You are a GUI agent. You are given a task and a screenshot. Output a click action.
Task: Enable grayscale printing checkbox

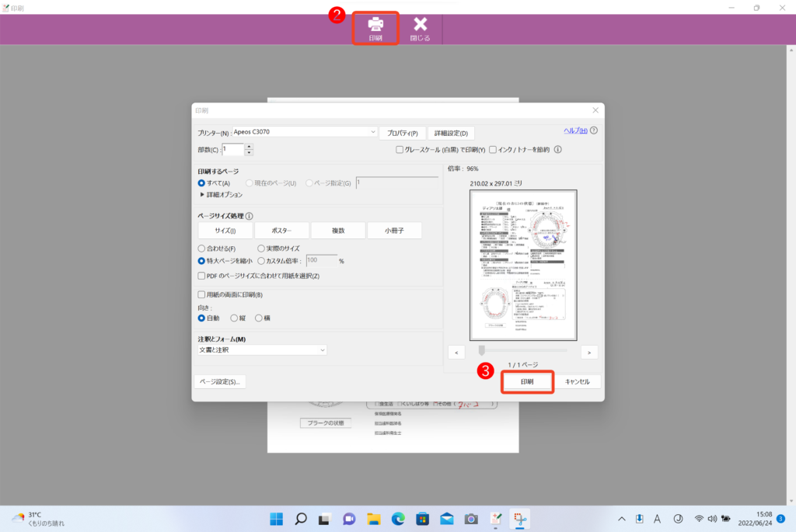tap(400, 150)
